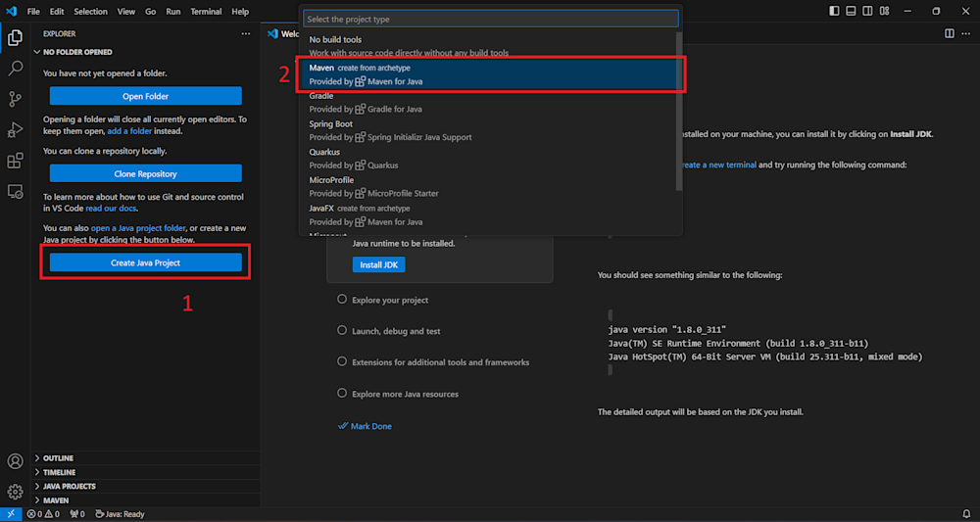The height and width of the screenshot is (522, 980).
Task: Select Maven create from archetype option
Action: click(x=489, y=74)
